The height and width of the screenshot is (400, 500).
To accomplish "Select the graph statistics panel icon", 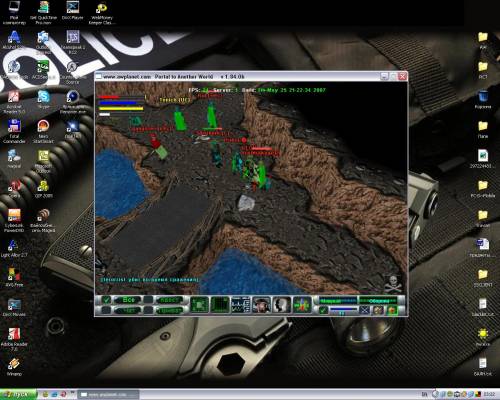I will 241,305.
